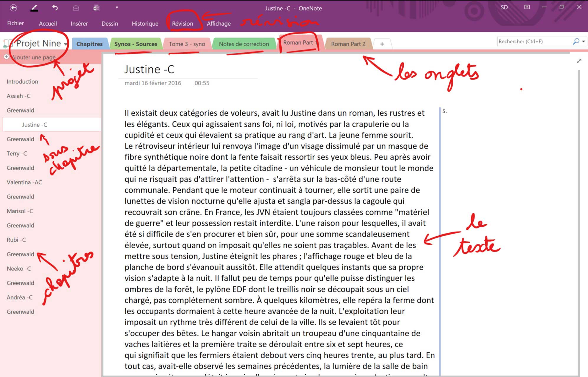Open the search scope dropdown arrow

(x=584, y=42)
